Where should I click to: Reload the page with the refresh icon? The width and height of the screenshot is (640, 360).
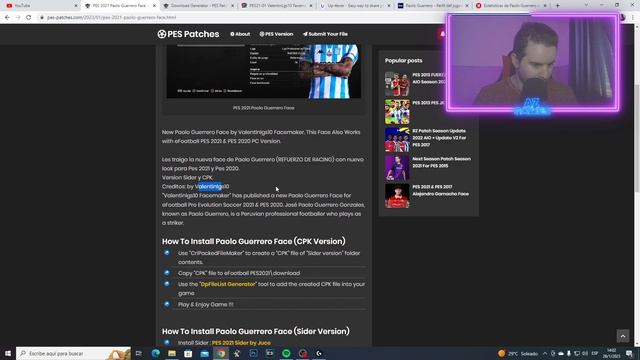(29, 18)
